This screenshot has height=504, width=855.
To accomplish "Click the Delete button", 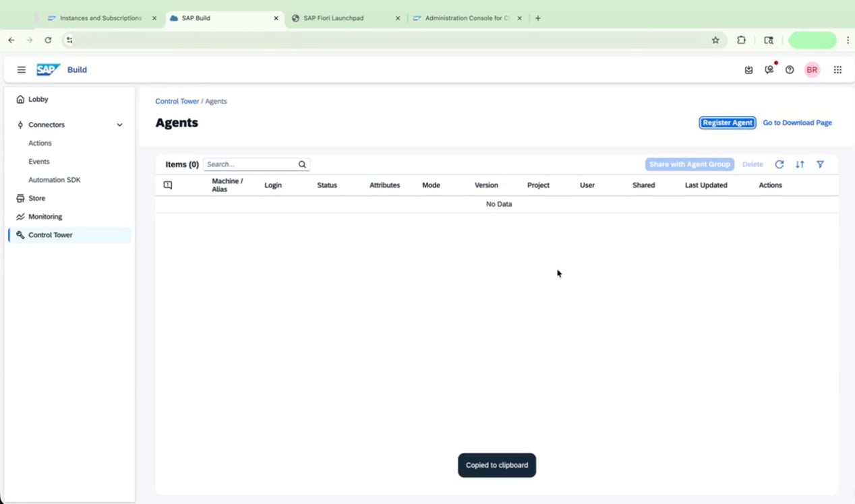I will pyautogui.click(x=753, y=164).
